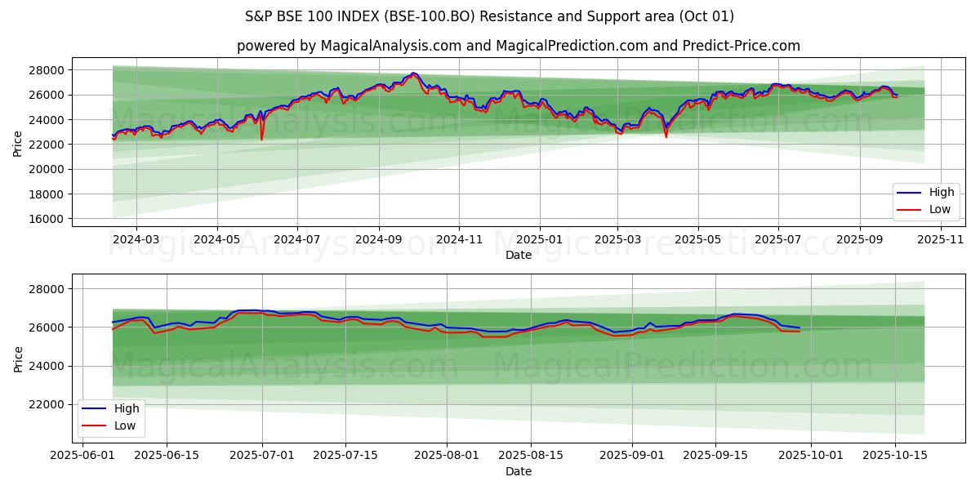Image resolution: width=980 pixels, height=490 pixels.
Task: Select the 'Low' label in bottom chart legend
Action: click(x=124, y=425)
